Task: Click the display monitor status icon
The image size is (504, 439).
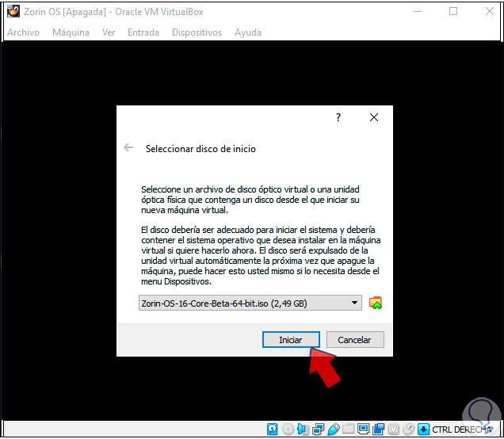Action: (364, 429)
